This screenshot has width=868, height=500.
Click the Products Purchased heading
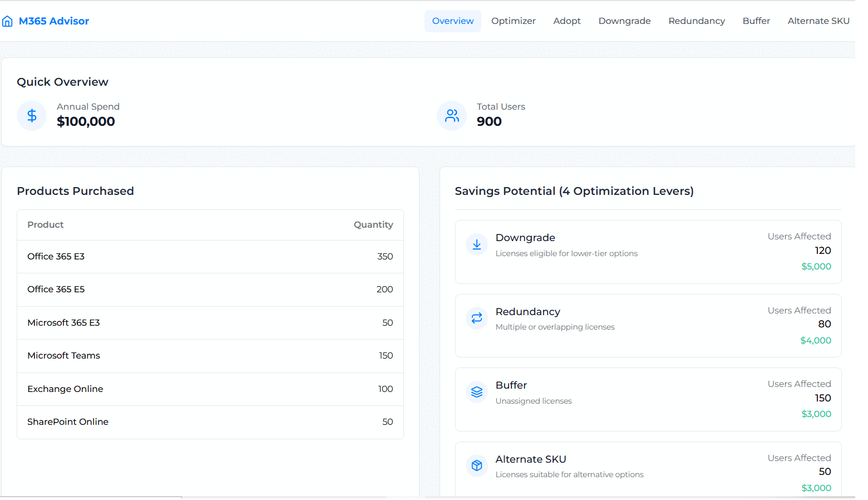(x=75, y=192)
